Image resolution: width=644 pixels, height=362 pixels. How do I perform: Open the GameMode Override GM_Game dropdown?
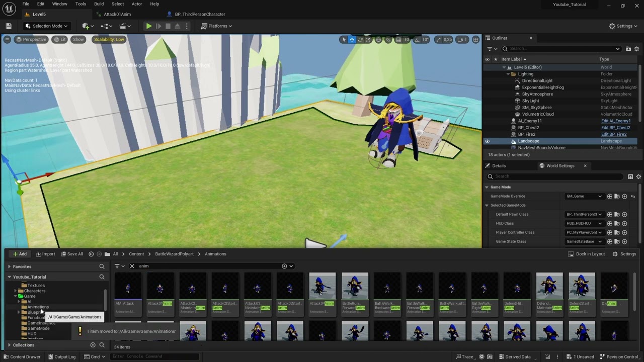pos(584,196)
